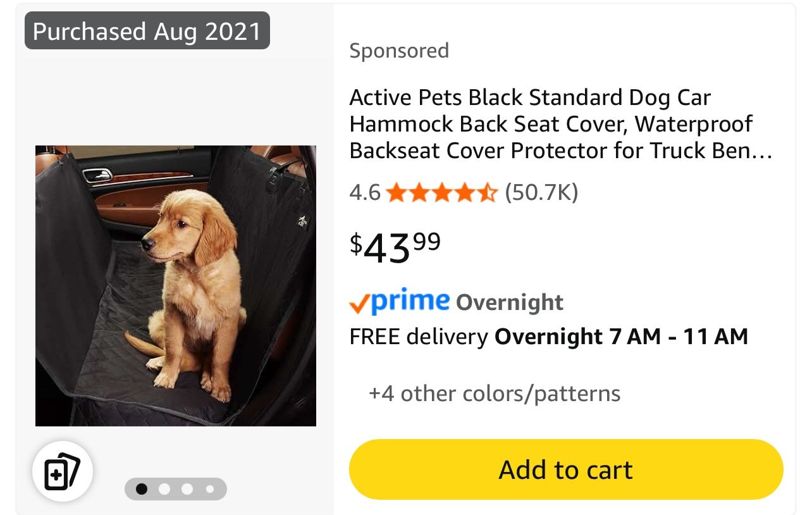This screenshot has height=515, width=812.
Task: Switch to the second image dot
Action: (x=164, y=488)
